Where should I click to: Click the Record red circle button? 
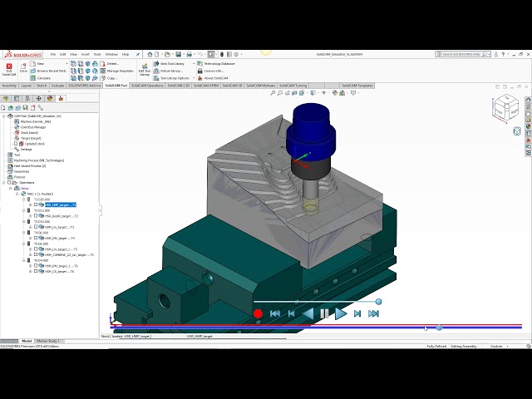(x=259, y=314)
